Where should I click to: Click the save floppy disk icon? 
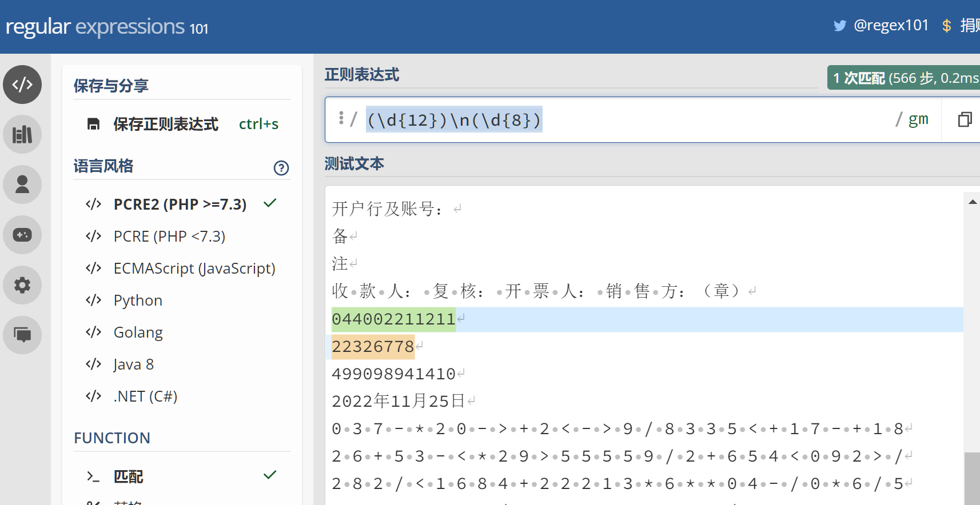coord(93,124)
